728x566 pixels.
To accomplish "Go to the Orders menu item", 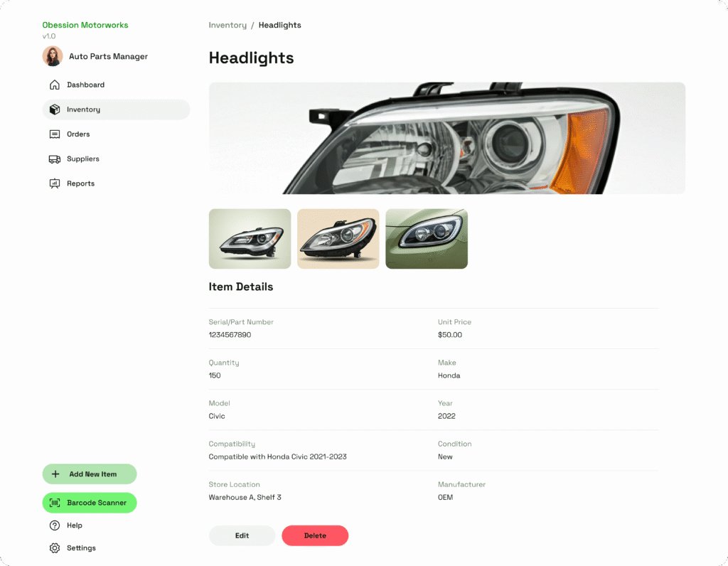I will (x=116, y=134).
